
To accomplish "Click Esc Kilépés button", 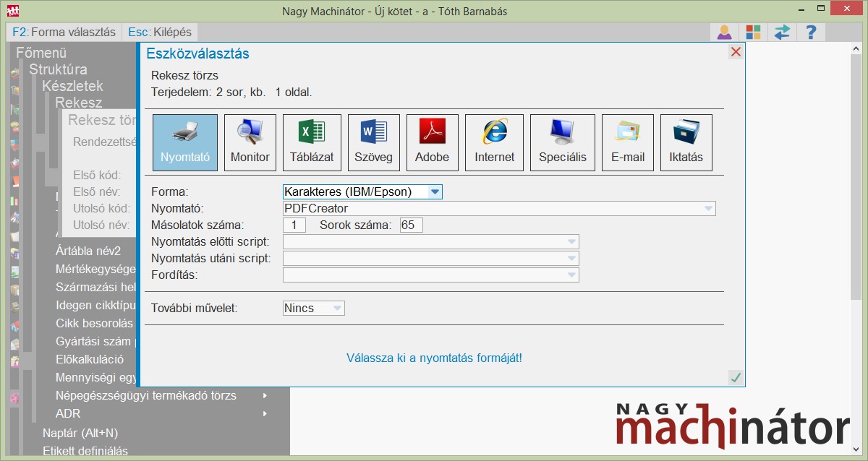I will (160, 32).
